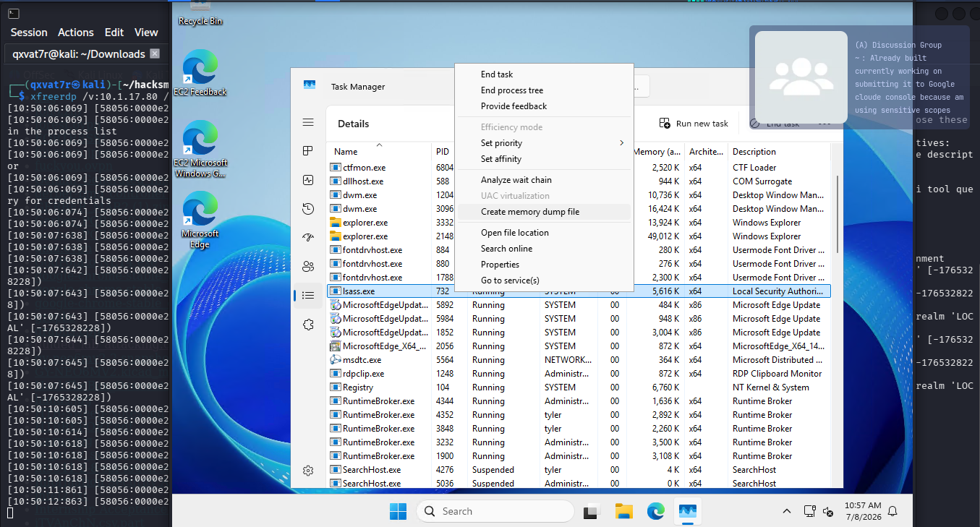Select RuntimeBroker.exe with PID 4344

pyautogui.click(x=579, y=401)
